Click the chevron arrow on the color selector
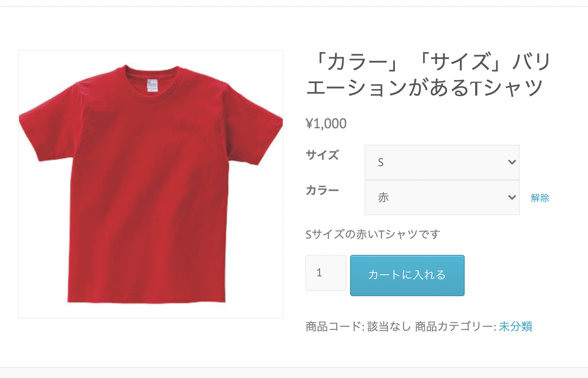Viewport: 588px width, 378px height. pyautogui.click(x=512, y=198)
